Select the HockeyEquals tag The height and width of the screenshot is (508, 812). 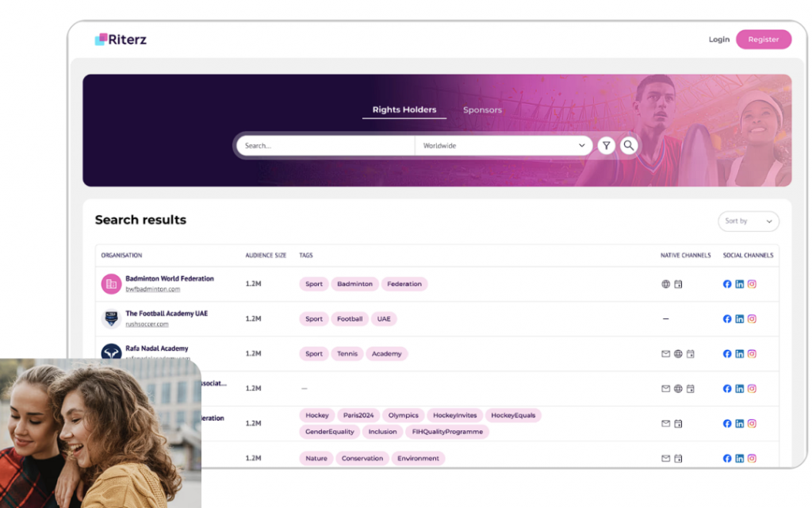coord(513,415)
